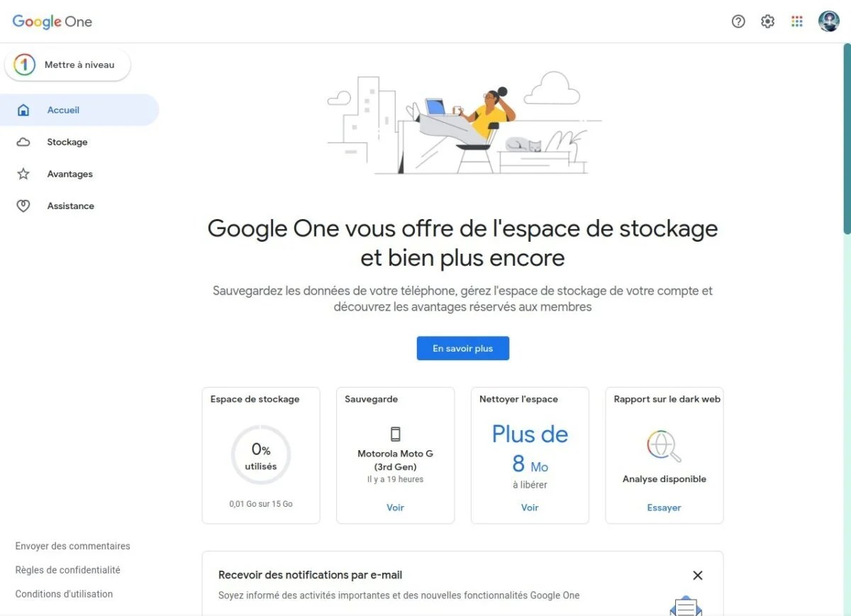Click the phone icon in Sauvegarde card
The image size is (851, 616).
395,434
